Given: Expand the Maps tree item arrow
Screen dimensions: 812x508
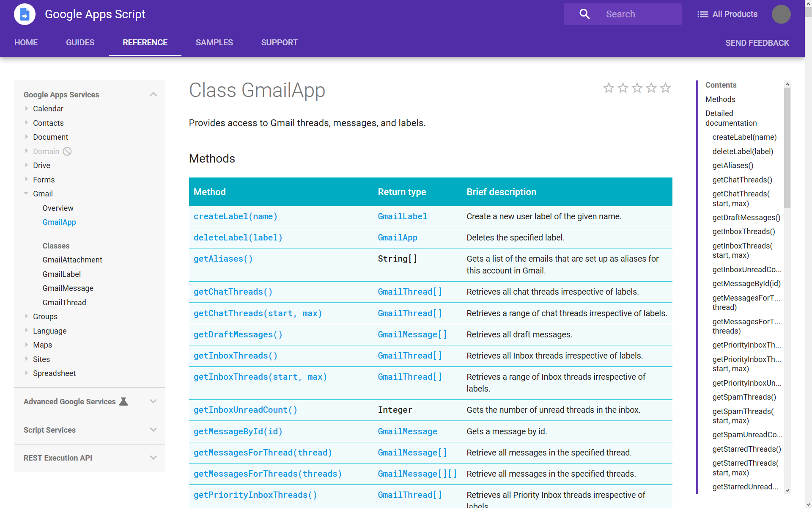Looking at the screenshot, I should coord(26,345).
